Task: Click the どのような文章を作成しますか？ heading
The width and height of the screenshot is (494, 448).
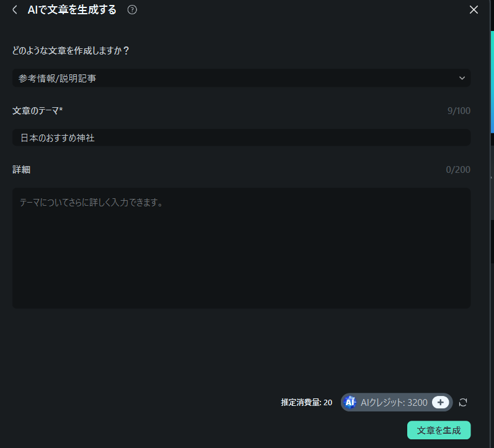Action: pyautogui.click(x=71, y=50)
